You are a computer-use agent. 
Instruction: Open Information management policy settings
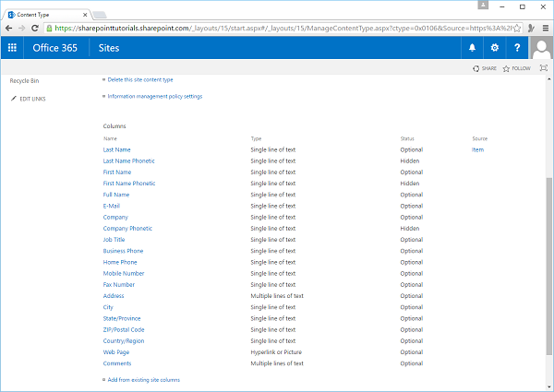[x=154, y=96]
